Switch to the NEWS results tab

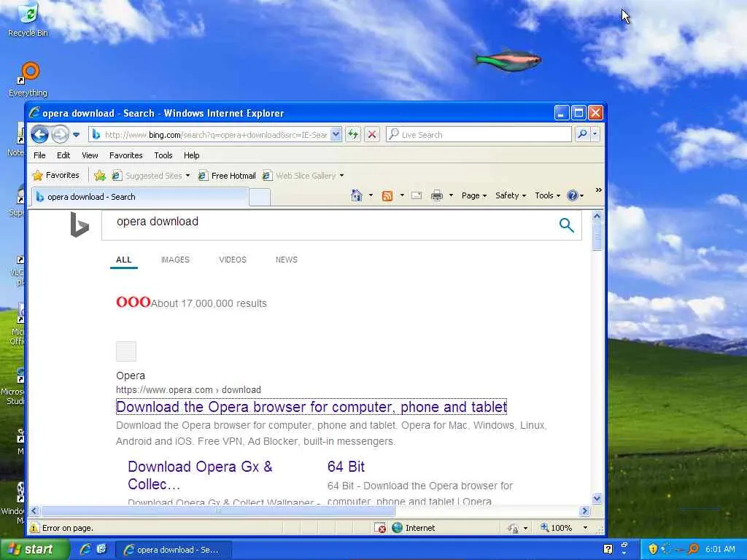pyautogui.click(x=286, y=260)
